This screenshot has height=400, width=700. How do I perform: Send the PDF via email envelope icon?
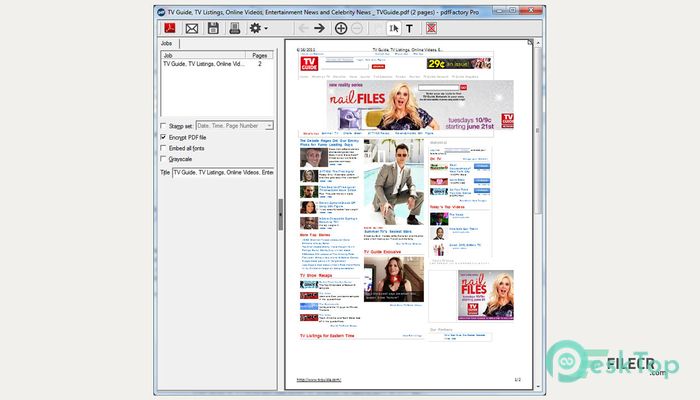click(192, 29)
